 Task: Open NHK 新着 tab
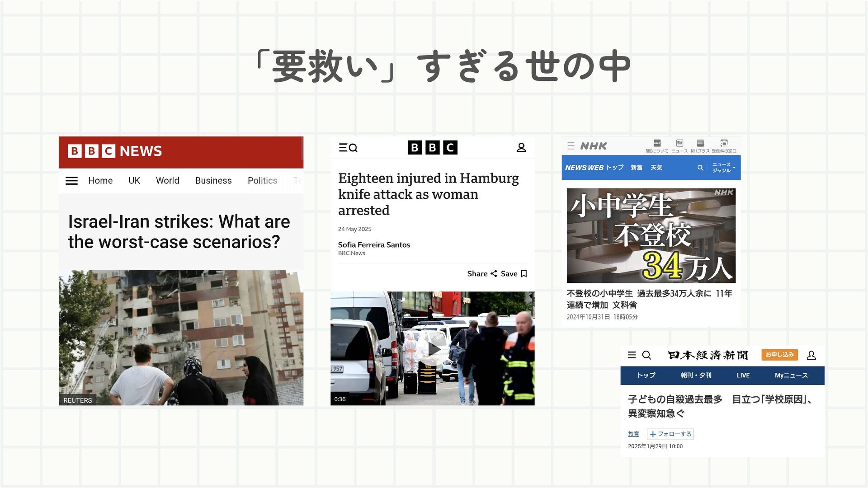[637, 168]
